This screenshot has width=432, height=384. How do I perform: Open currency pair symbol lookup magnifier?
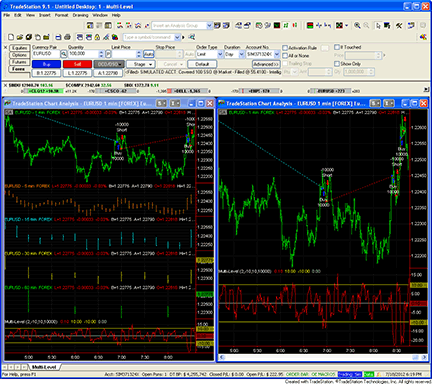pyautogui.click(x=64, y=54)
